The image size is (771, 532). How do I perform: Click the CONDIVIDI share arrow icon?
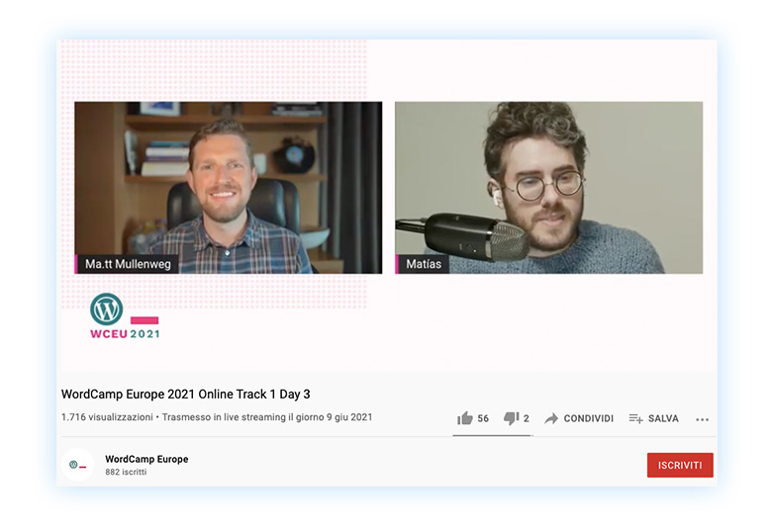[x=551, y=418]
